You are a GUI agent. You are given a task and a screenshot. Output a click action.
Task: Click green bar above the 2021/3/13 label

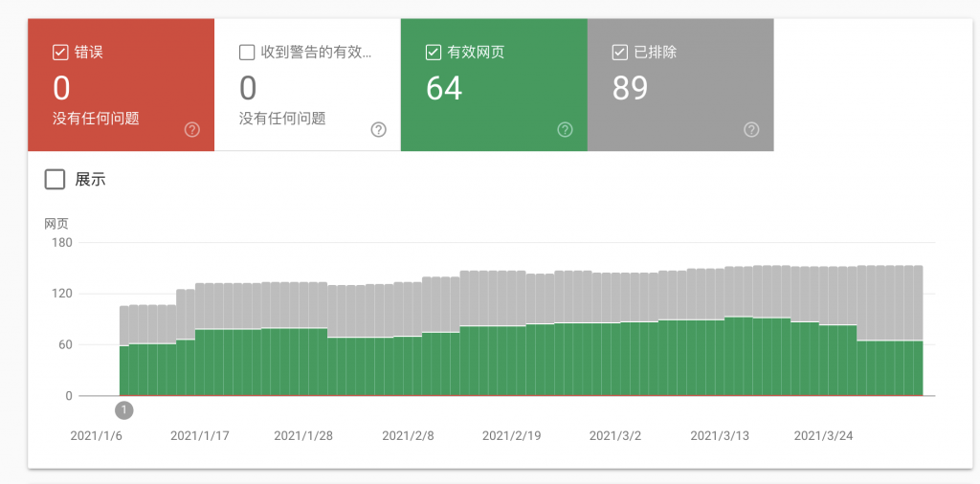click(720, 358)
